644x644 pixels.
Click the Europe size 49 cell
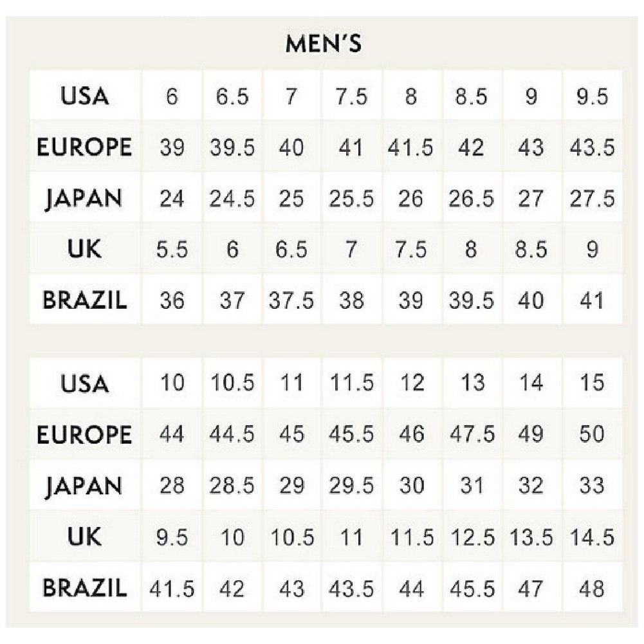coord(531,434)
